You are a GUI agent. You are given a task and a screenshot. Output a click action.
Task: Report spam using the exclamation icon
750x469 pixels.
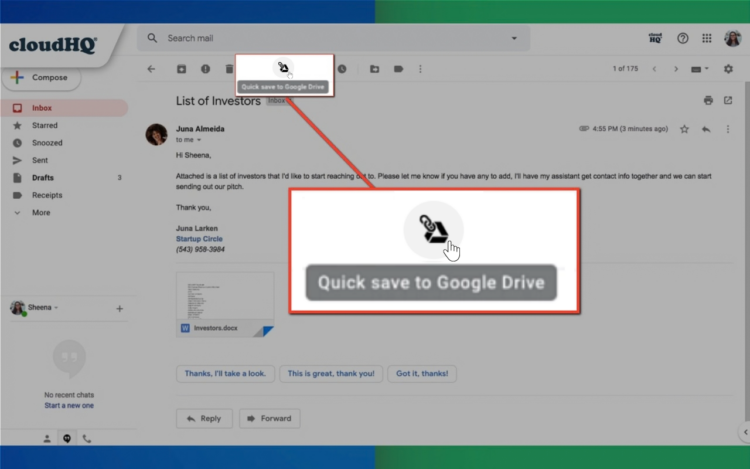coord(205,69)
